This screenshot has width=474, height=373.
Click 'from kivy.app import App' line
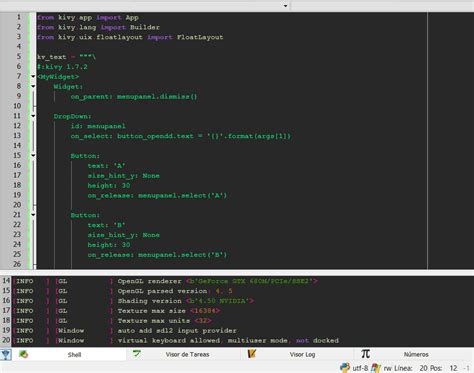88,17
